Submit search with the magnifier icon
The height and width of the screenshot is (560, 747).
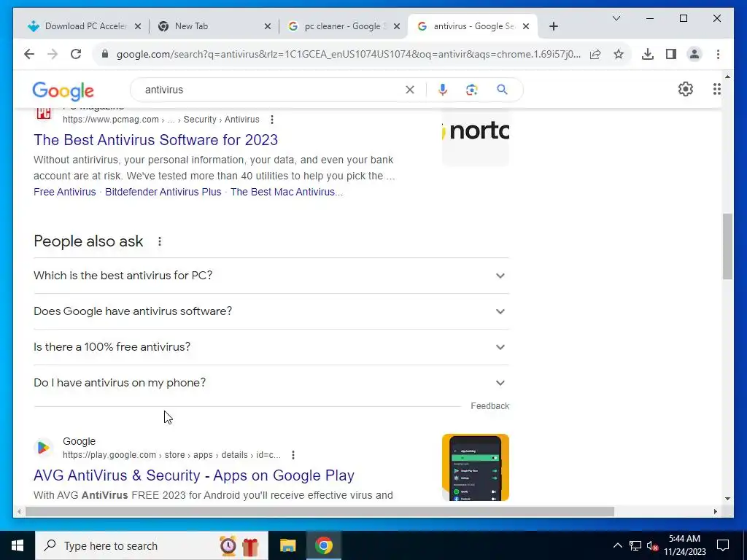pos(502,90)
